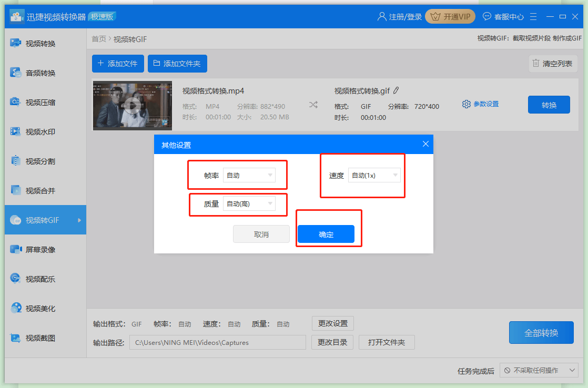Click the video thumbnail preview

point(133,105)
